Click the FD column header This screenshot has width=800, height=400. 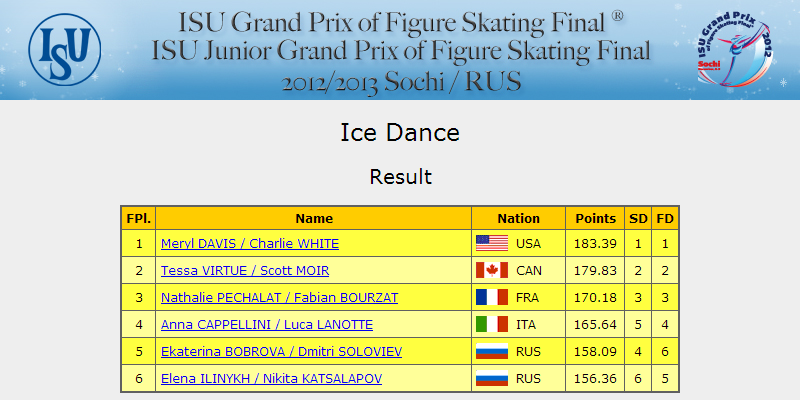coord(665,219)
